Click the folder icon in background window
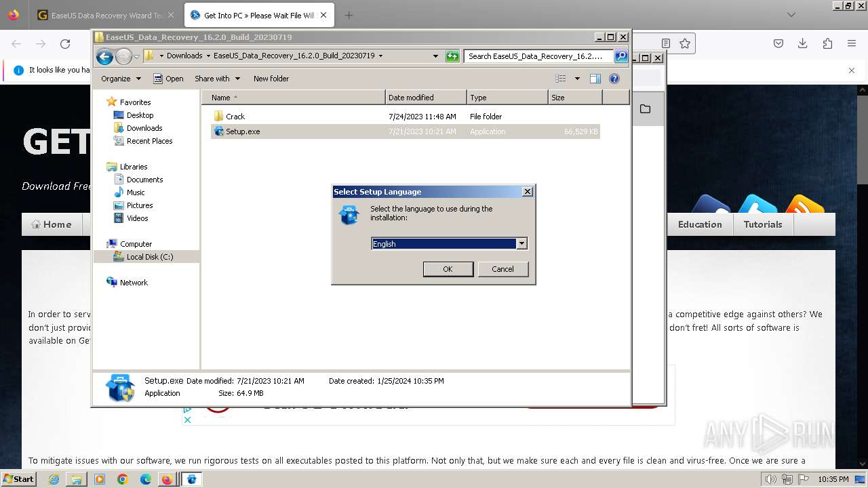 (x=645, y=109)
